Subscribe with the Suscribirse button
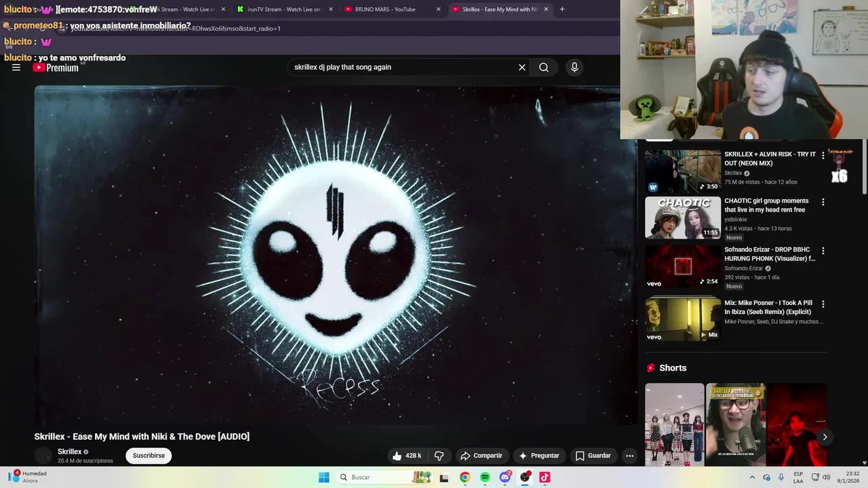The image size is (868, 488). point(149,455)
